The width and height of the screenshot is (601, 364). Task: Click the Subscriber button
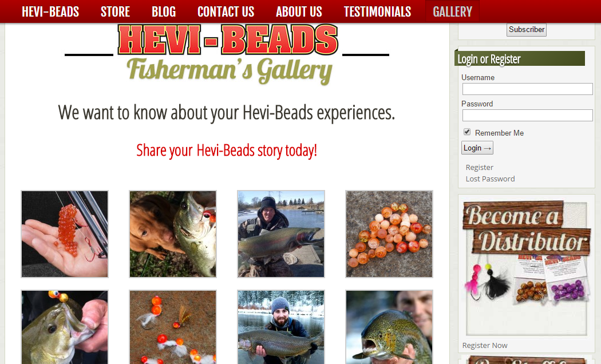(526, 30)
